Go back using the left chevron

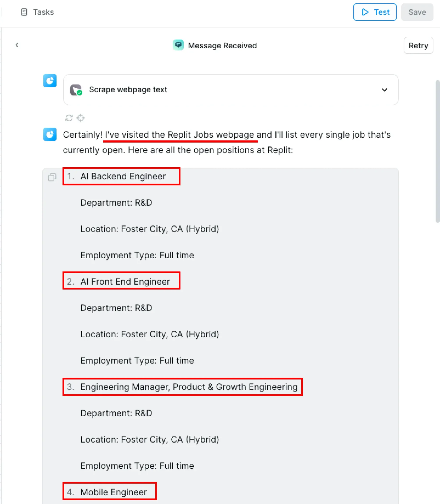pos(17,45)
